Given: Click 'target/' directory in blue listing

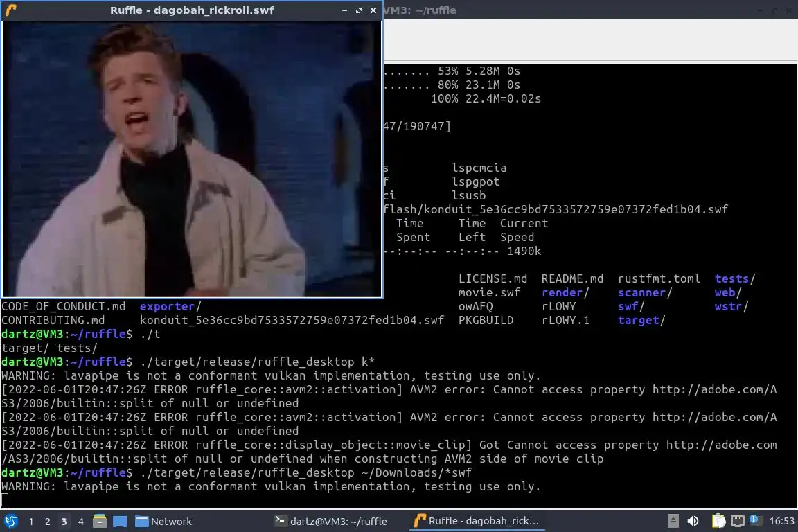Looking at the screenshot, I should (641, 320).
